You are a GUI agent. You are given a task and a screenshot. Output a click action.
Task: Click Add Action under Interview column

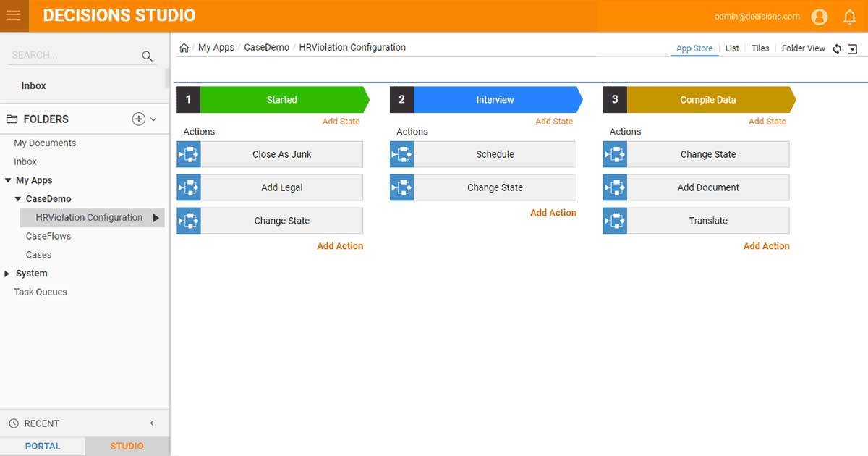tap(553, 213)
